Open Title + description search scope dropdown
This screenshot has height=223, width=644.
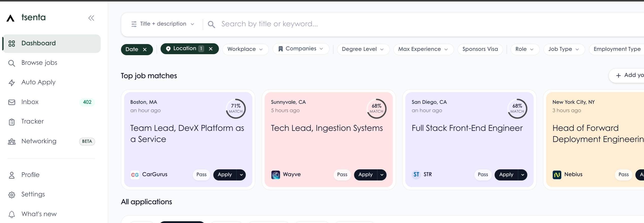pos(163,24)
